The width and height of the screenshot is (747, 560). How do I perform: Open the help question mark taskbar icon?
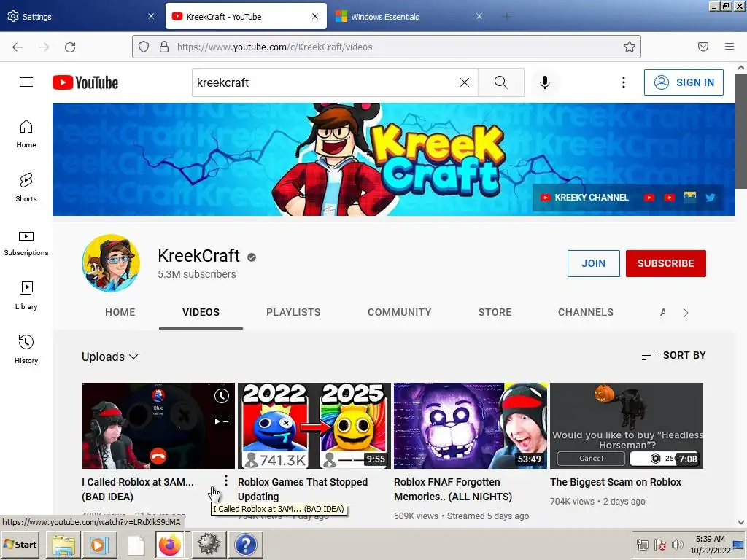click(x=246, y=545)
